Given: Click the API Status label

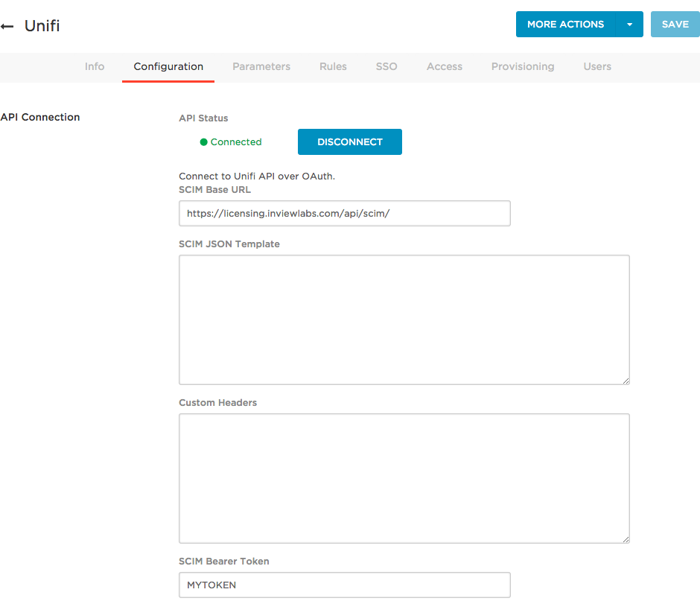Looking at the screenshot, I should tap(203, 118).
